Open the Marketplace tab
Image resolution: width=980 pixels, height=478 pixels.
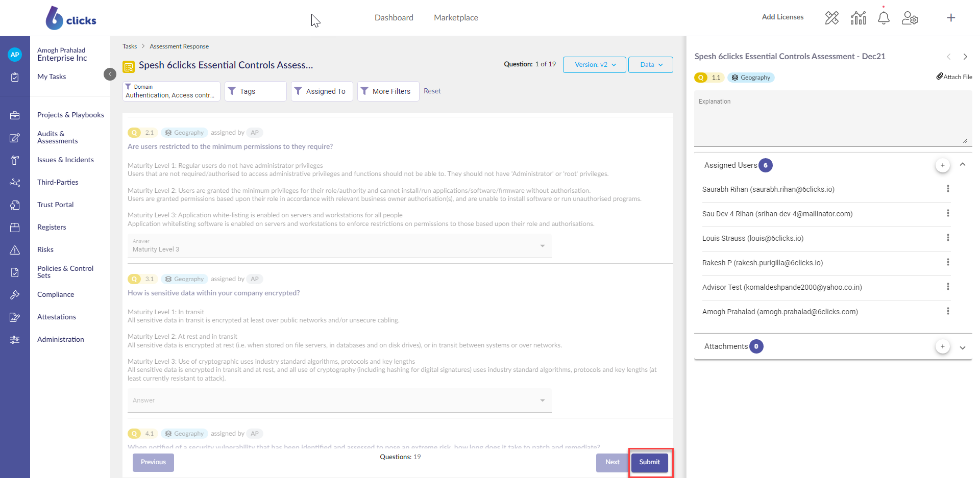[456, 18]
